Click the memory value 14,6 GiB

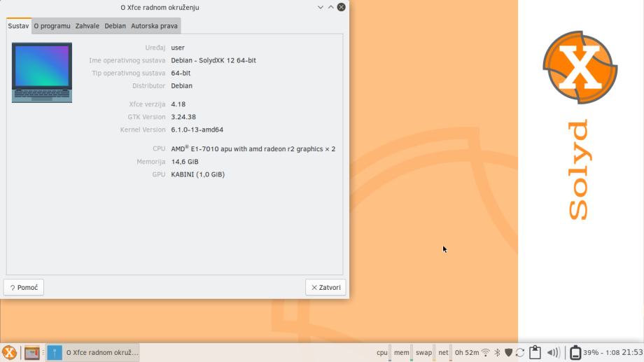(185, 162)
